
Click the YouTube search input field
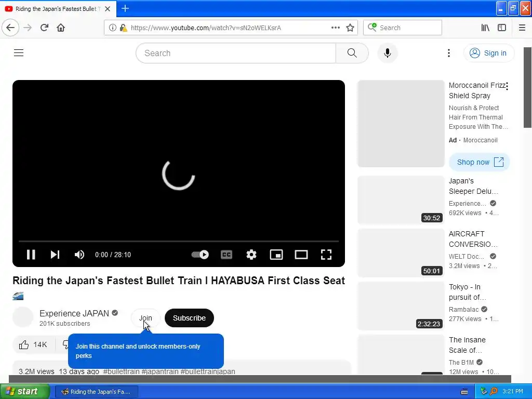tap(236, 53)
